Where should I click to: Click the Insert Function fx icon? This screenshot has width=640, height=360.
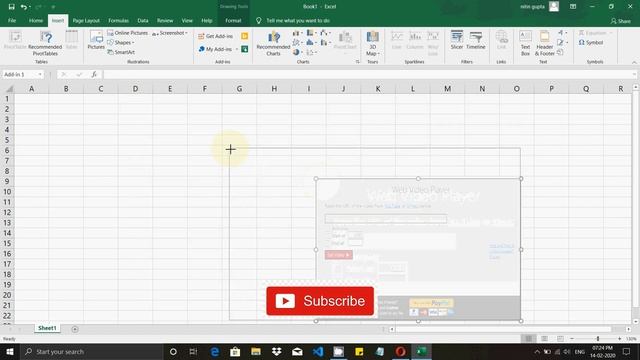tap(94, 74)
